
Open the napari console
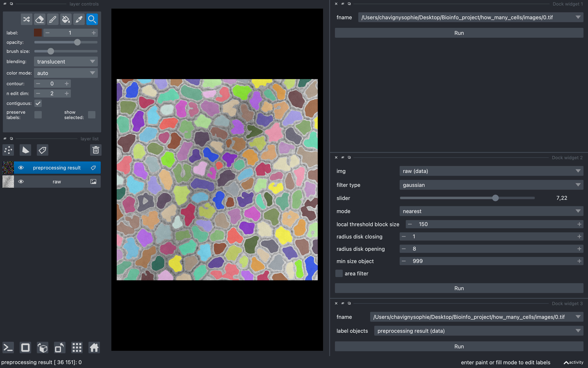click(x=8, y=348)
